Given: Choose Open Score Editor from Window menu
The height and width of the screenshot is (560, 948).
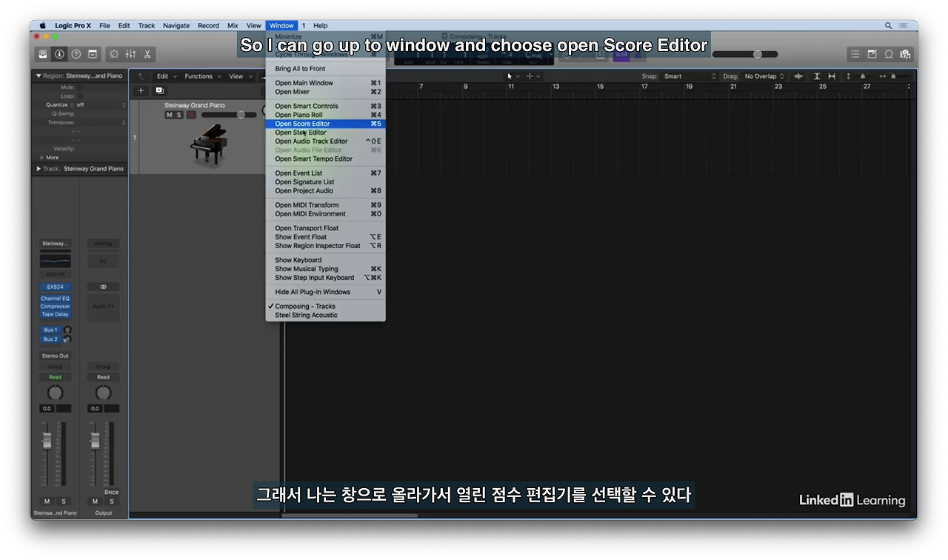Looking at the screenshot, I should 325,124.
